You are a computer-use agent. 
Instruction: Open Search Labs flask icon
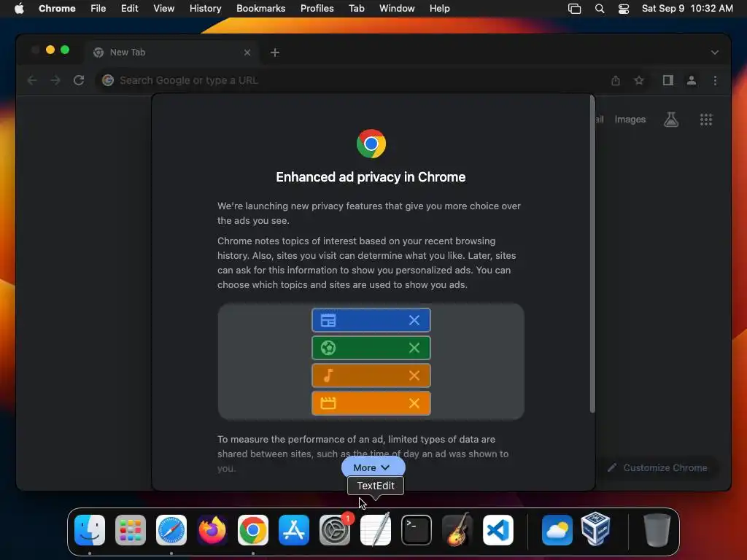[x=671, y=120]
